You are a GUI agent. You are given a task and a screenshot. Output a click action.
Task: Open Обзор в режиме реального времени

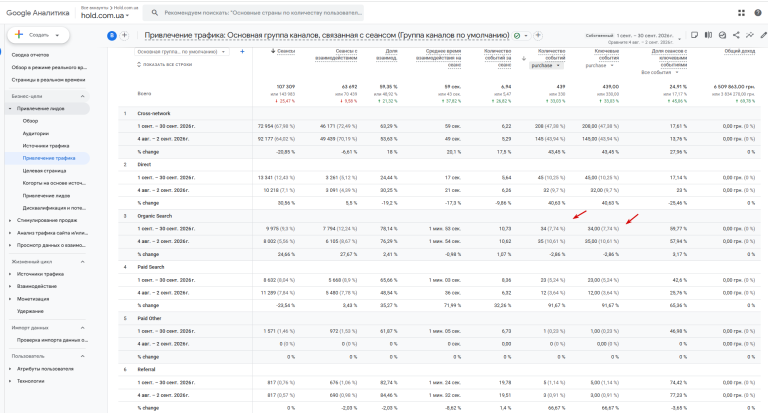click(49, 67)
